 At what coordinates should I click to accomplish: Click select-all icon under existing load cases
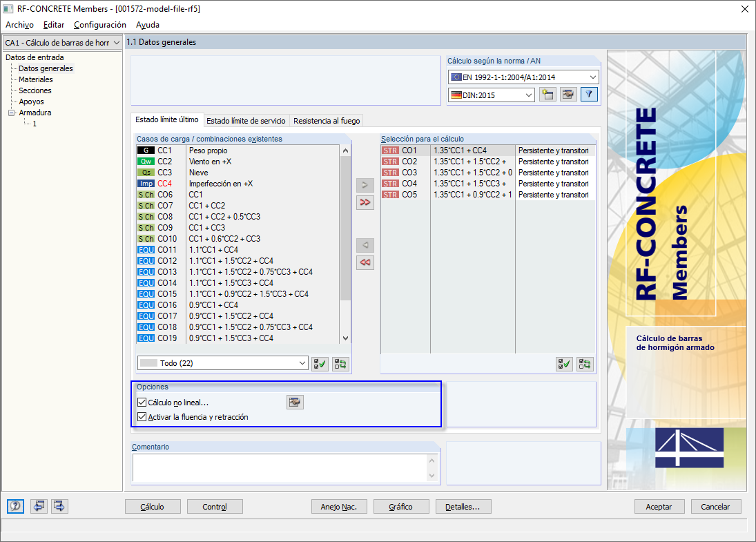(320, 364)
